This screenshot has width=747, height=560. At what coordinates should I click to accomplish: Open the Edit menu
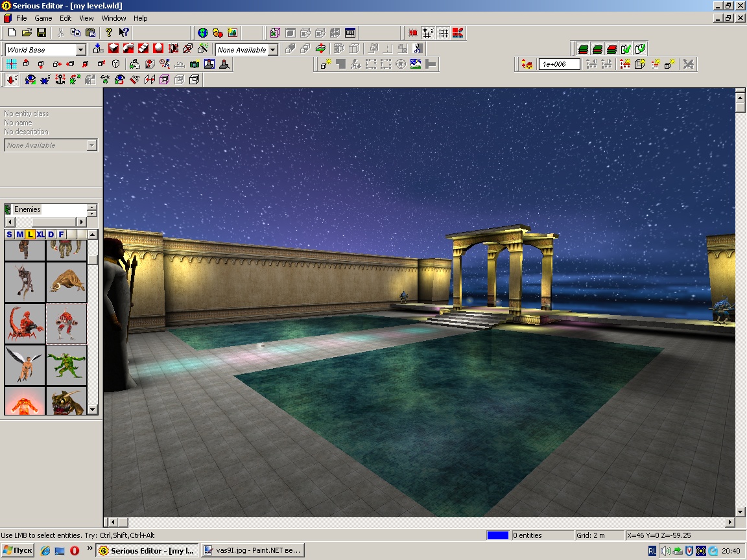pyautogui.click(x=65, y=18)
